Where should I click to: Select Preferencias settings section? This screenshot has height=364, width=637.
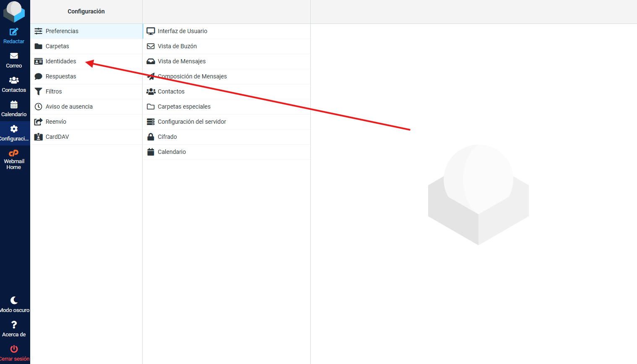coord(62,31)
